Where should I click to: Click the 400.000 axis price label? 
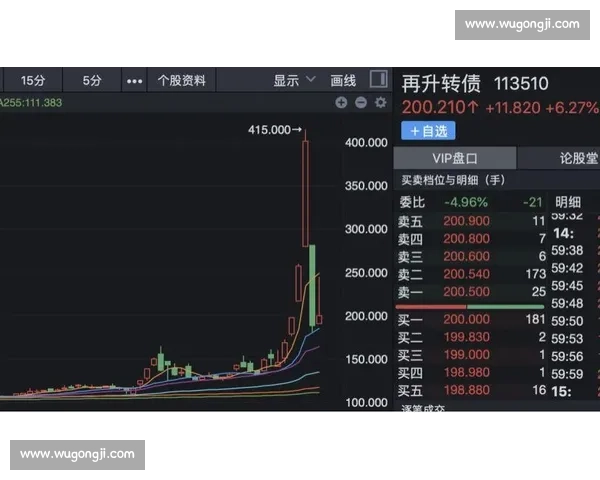pos(366,143)
